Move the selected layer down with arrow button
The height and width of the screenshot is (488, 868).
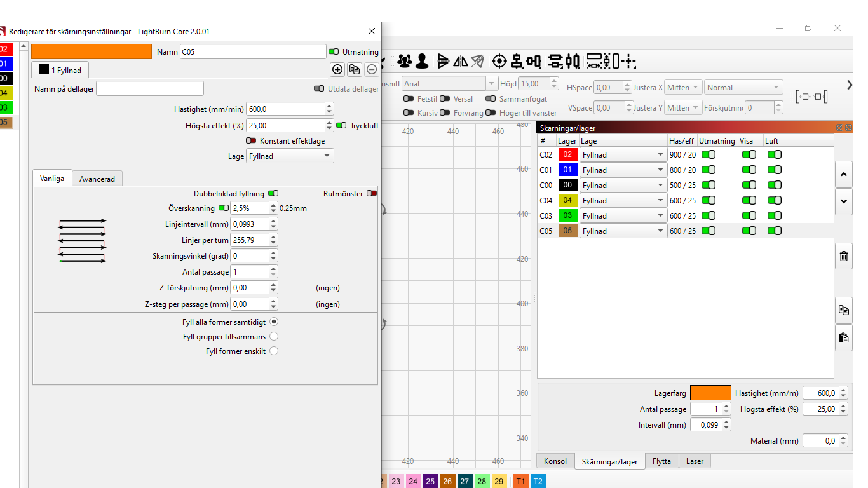pos(843,201)
